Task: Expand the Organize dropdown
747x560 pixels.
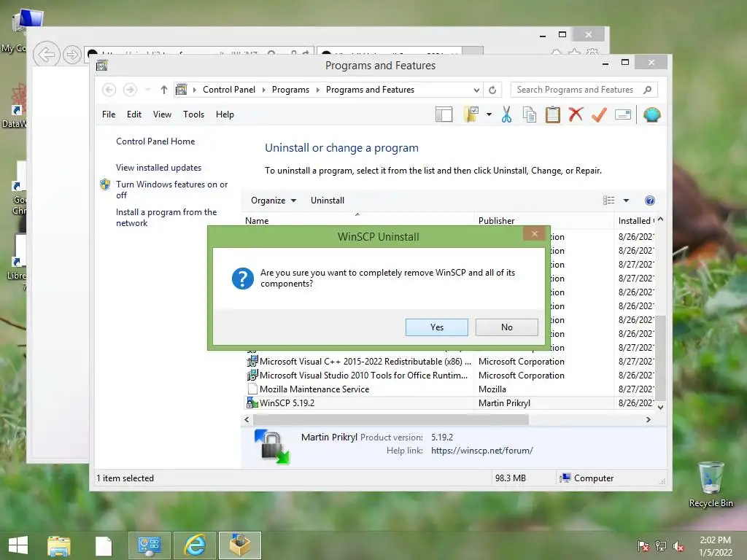Action: 274,201
